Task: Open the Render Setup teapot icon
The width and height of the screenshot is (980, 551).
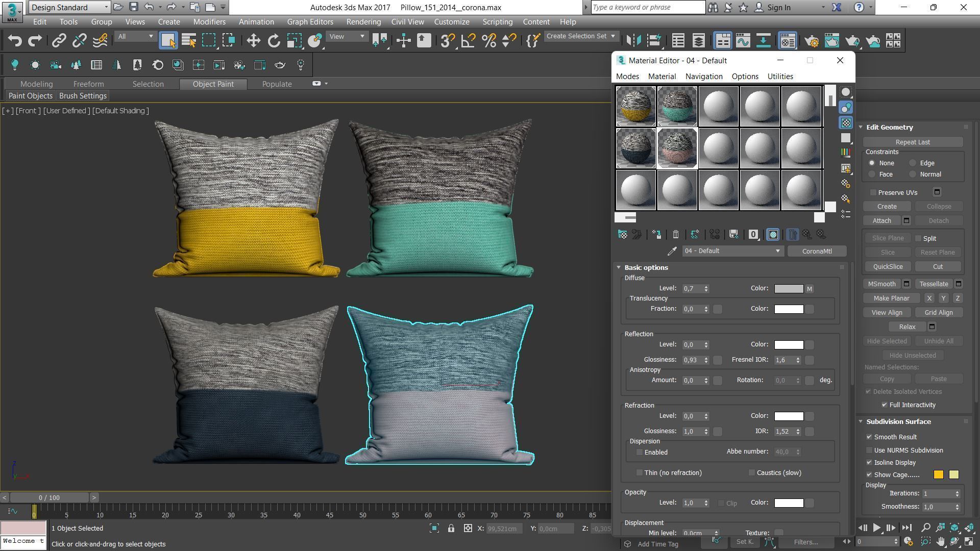Action: [811, 41]
